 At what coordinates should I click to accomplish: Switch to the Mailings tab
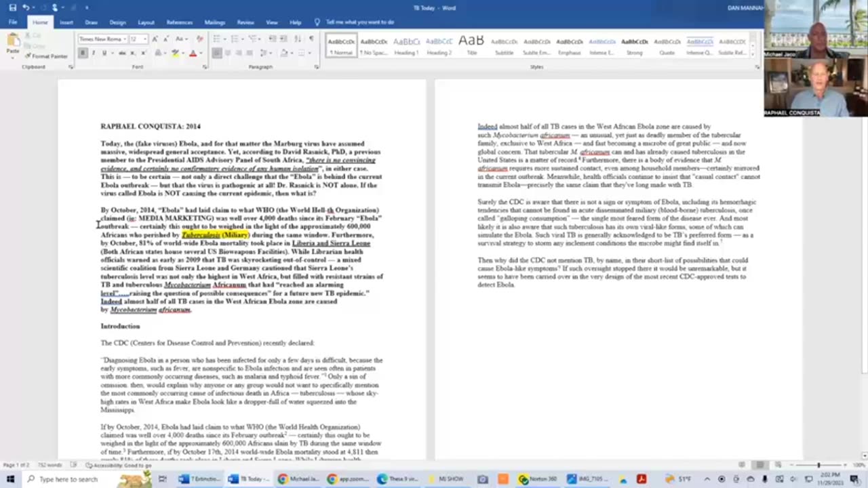coord(214,22)
